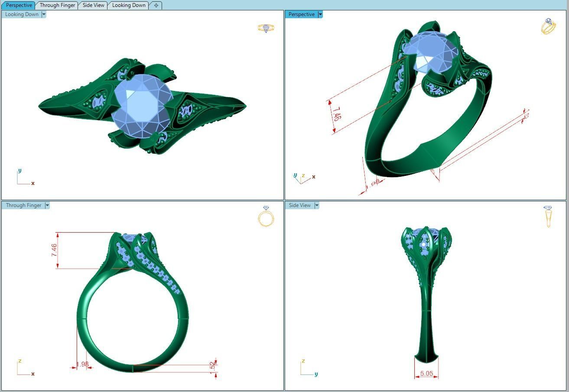Screen dimensions: 569x392
Task: Select the 5.05 dimension in Side View
Action: point(426,373)
